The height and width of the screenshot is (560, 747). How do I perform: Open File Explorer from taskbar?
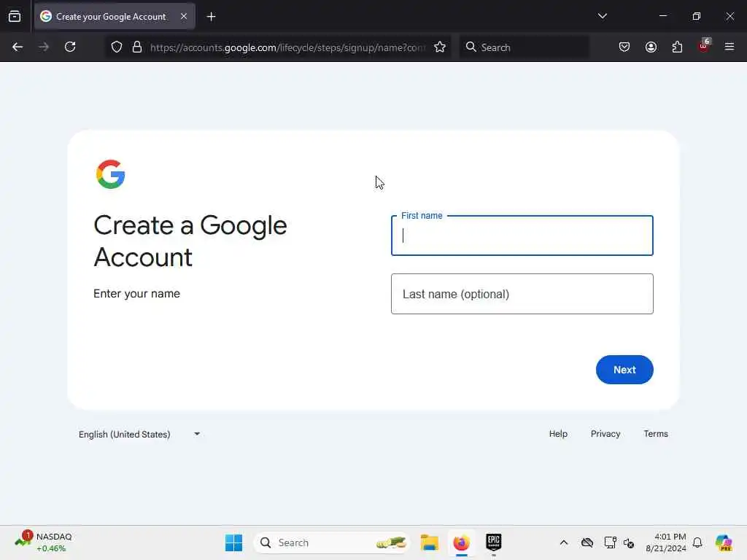[429, 542]
